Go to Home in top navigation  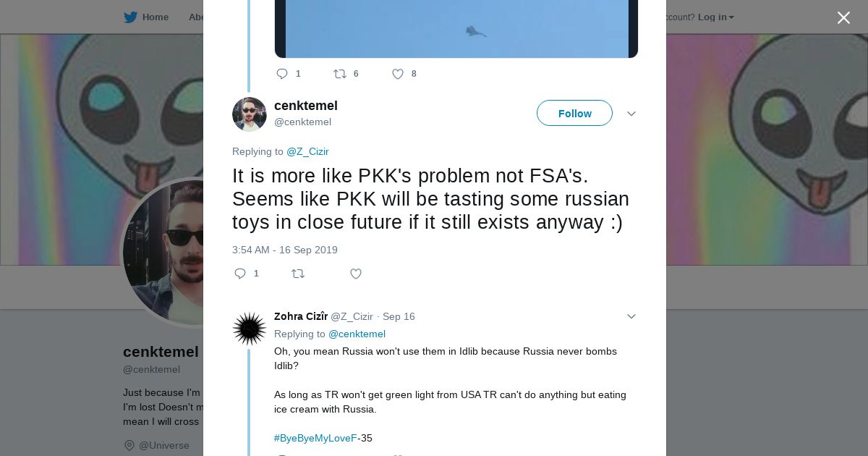(155, 17)
